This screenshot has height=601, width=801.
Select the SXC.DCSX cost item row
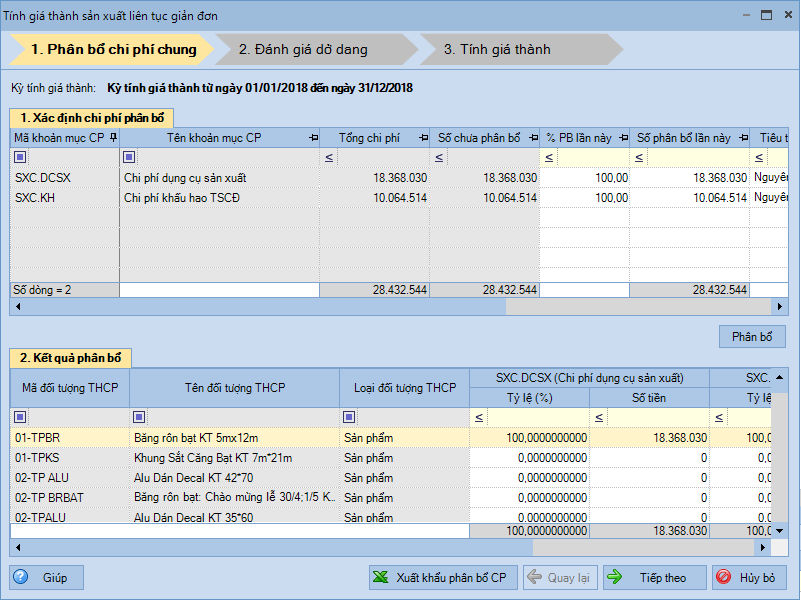[398, 178]
